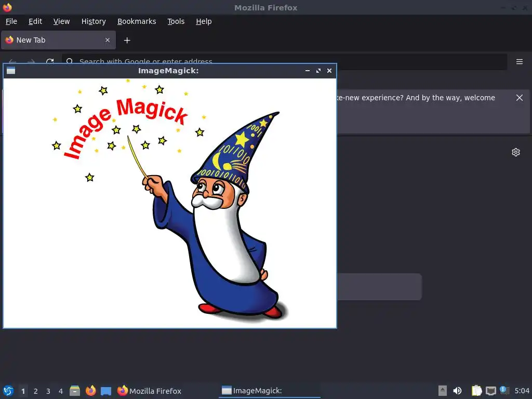The height and width of the screenshot is (399, 532).
Task: Open a new tab with plus button
Action: [127, 41]
